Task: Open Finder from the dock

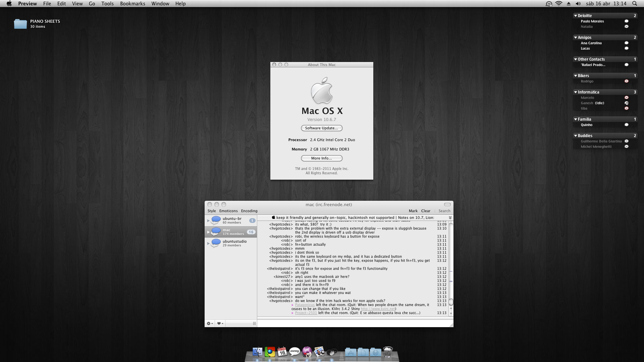Action: point(258,352)
